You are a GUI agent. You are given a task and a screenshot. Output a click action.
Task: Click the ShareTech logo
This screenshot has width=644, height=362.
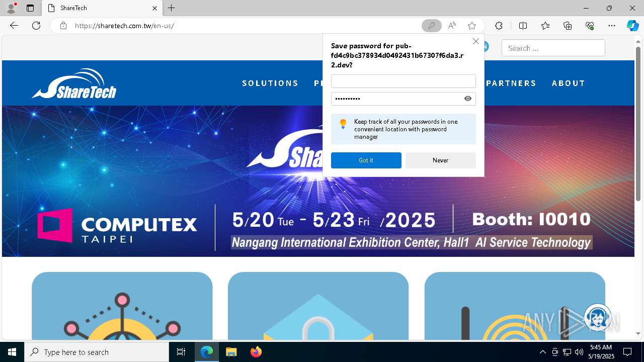tap(74, 84)
